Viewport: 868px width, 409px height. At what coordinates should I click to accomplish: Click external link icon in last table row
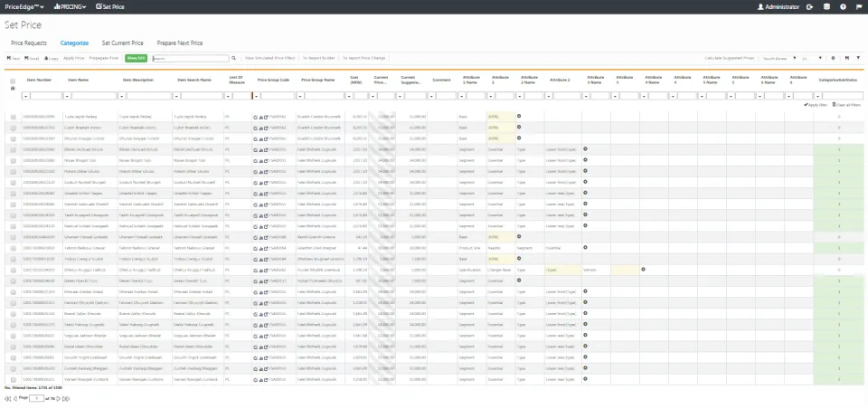coord(266,380)
